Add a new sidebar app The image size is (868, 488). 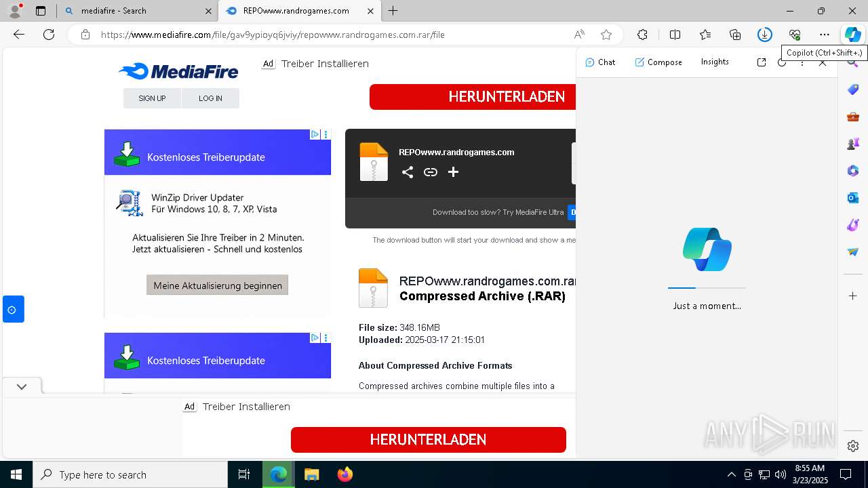(x=853, y=296)
